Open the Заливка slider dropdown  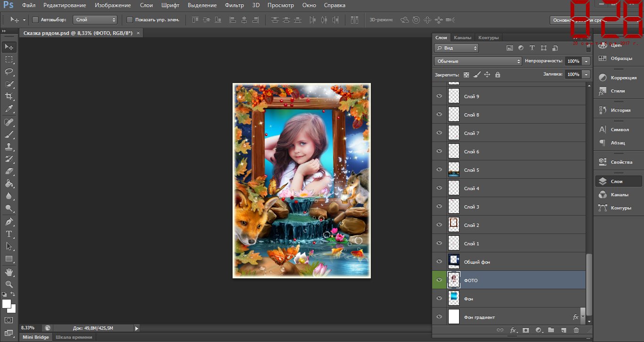point(586,75)
